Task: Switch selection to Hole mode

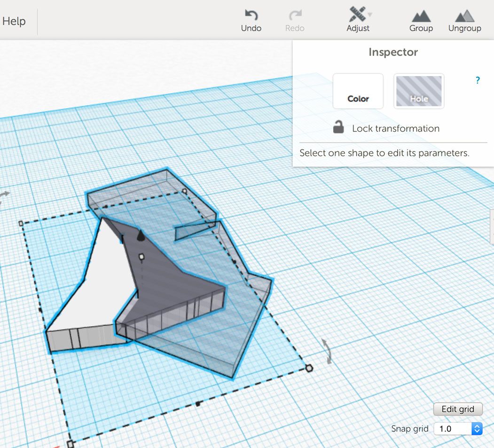Action: pyautogui.click(x=419, y=91)
